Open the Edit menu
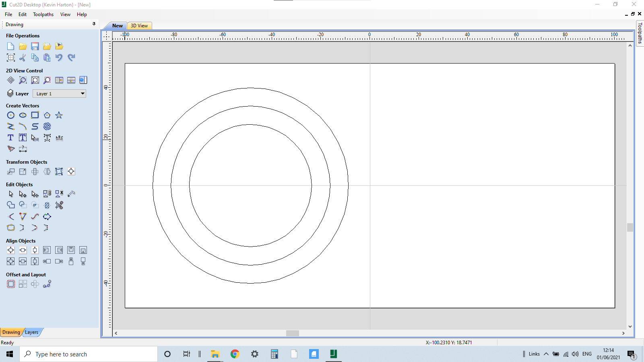This screenshot has height=362, width=644. click(x=23, y=14)
